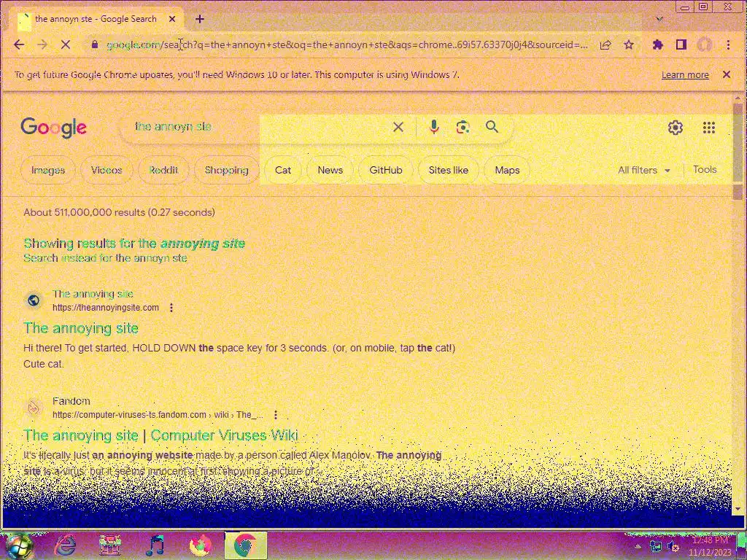Open the tab search dropdown arrow
This screenshot has height=560, width=747.
pyautogui.click(x=659, y=19)
